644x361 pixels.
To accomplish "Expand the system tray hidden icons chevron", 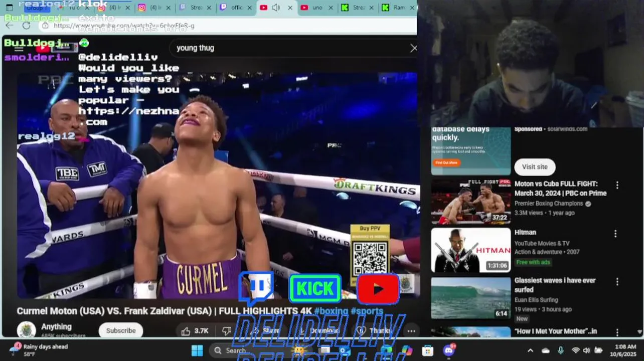I will [x=530, y=350].
